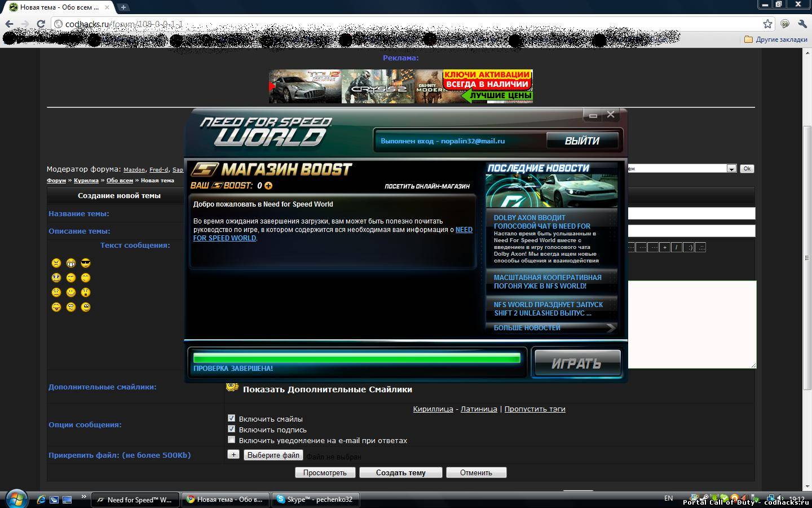Open the NEED FOR SPEED WORLD guide link

coord(333,234)
